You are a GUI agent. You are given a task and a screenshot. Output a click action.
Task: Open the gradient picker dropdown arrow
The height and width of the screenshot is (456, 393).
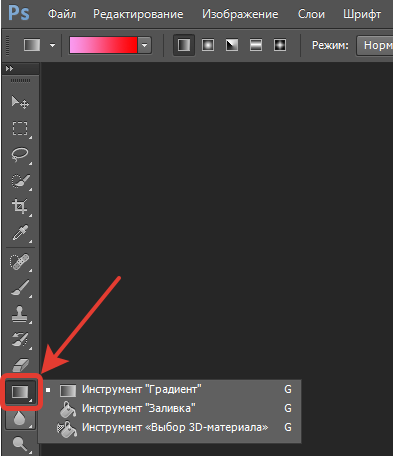tap(145, 45)
